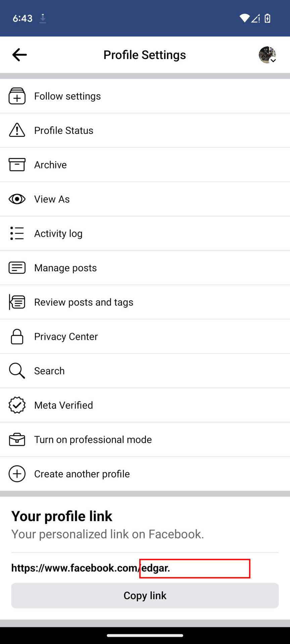Open the Activity log entry
Image resolution: width=290 pixels, height=644 pixels.
58,233
